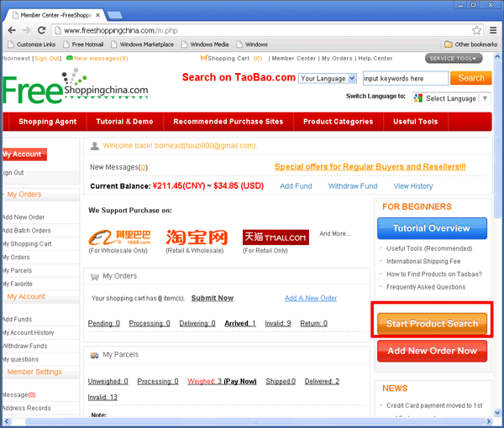Open the Select Language dropdown
Viewport: 504px width, 428px height.
pyautogui.click(x=449, y=98)
